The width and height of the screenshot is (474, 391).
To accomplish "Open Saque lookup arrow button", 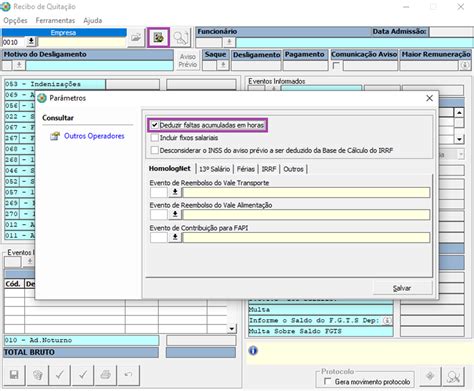I will pos(223,65).
